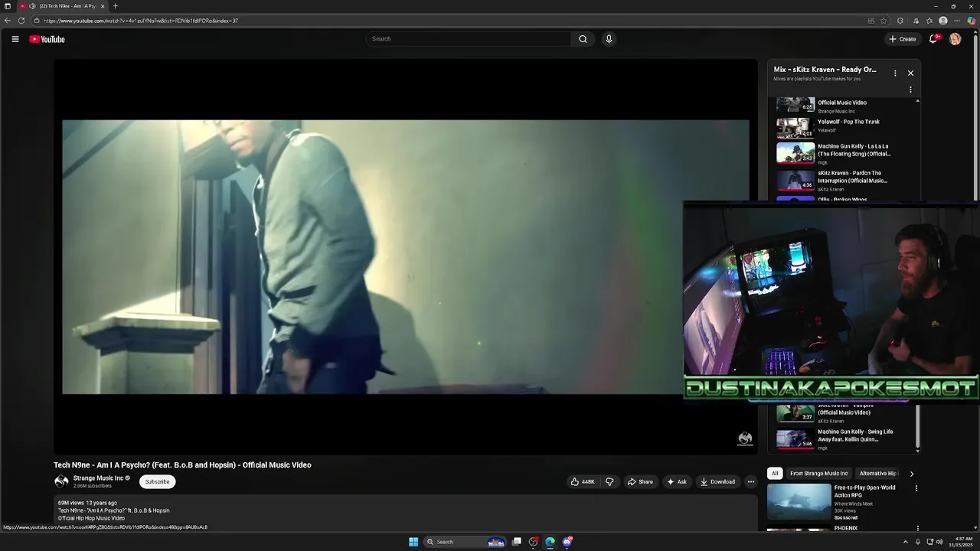Focus the YouTube search field
Image resolution: width=980 pixels, height=551 pixels.
469,39
